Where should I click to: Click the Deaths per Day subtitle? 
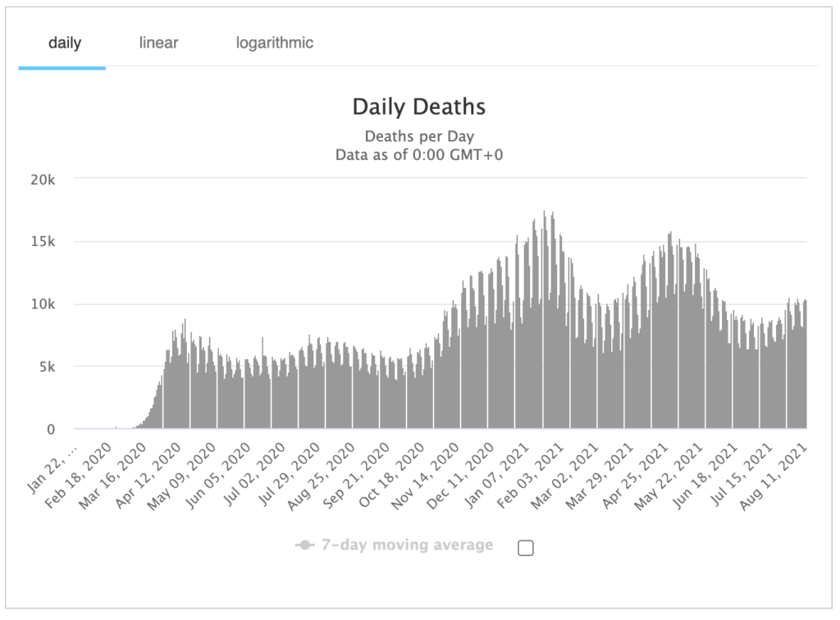419,136
